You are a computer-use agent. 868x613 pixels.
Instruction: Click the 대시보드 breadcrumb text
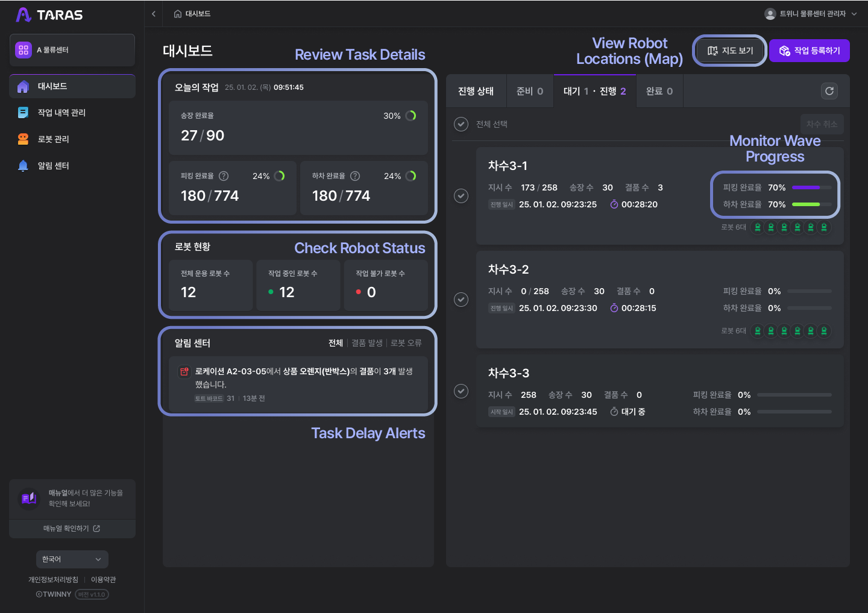(198, 14)
